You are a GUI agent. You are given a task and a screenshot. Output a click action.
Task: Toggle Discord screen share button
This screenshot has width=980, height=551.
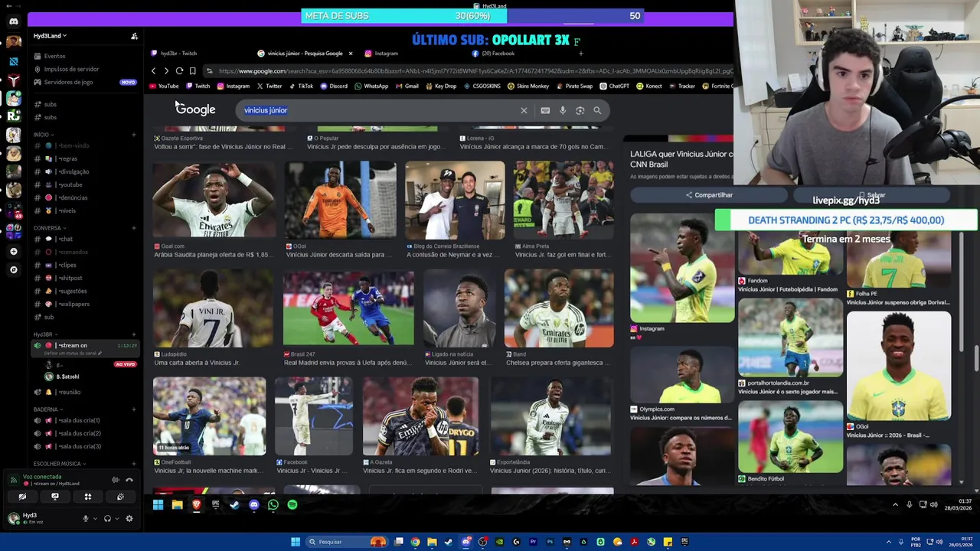(x=55, y=497)
